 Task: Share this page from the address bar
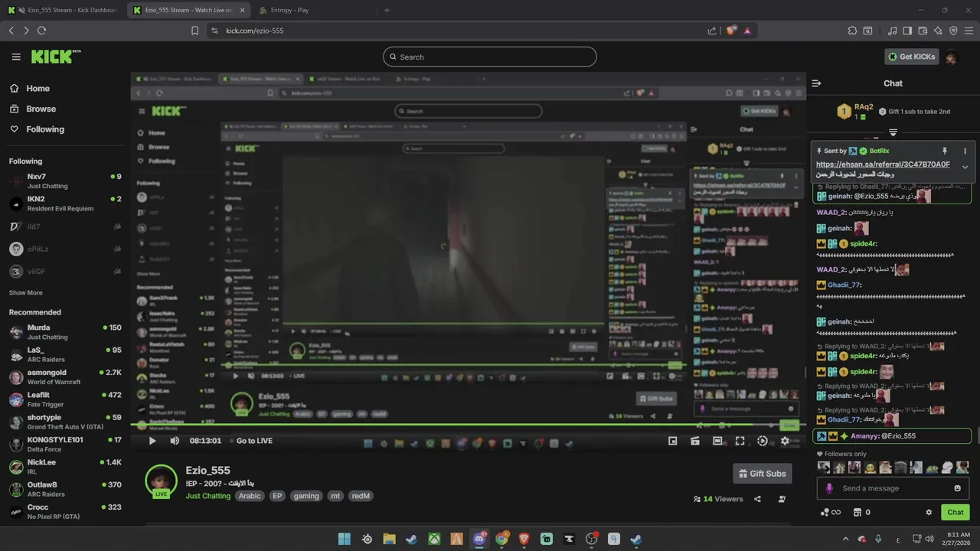coord(712,31)
